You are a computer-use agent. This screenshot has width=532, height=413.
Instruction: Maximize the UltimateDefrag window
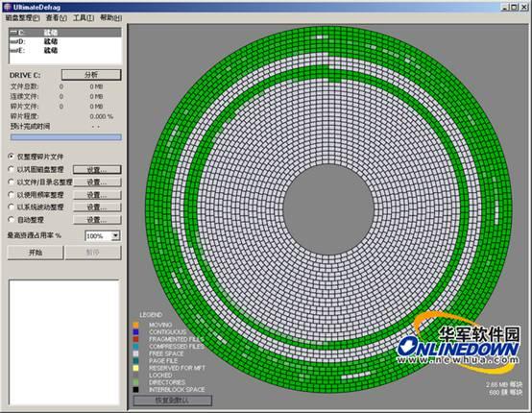point(514,7)
